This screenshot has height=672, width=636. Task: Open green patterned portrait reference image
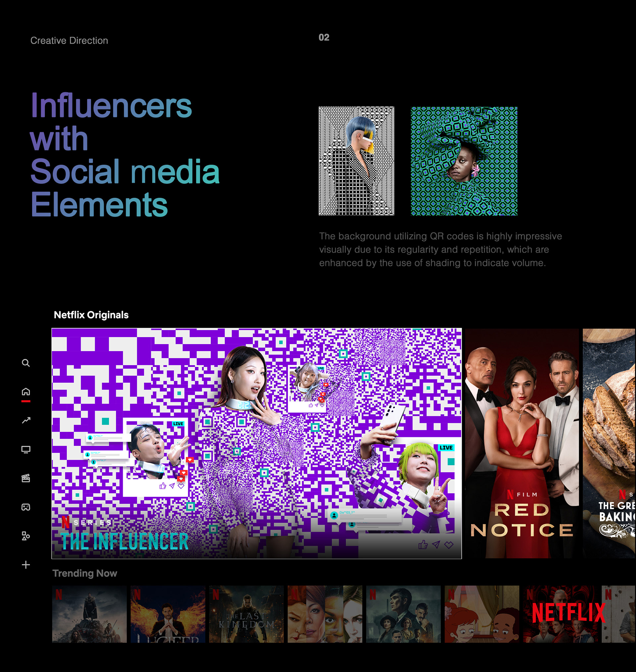pyautogui.click(x=464, y=161)
